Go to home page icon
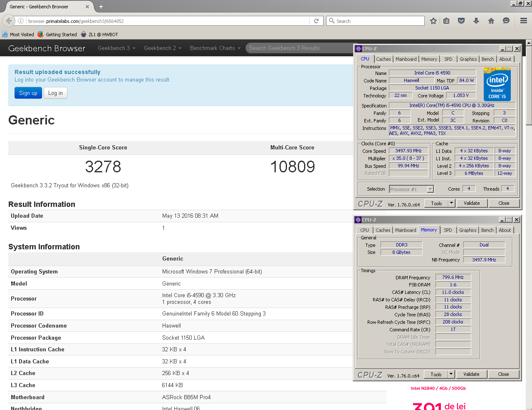The width and height of the screenshot is (532, 410). [x=491, y=21]
